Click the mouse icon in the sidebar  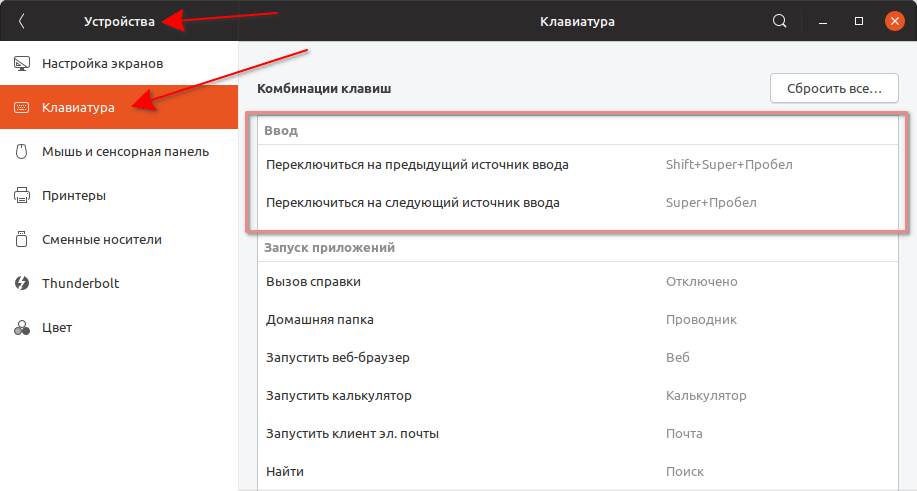click(21, 152)
